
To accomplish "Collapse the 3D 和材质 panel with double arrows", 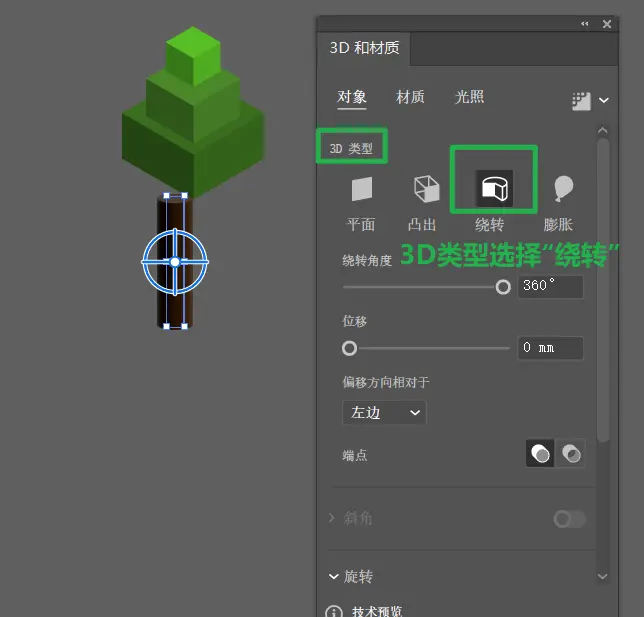I will pyautogui.click(x=585, y=24).
